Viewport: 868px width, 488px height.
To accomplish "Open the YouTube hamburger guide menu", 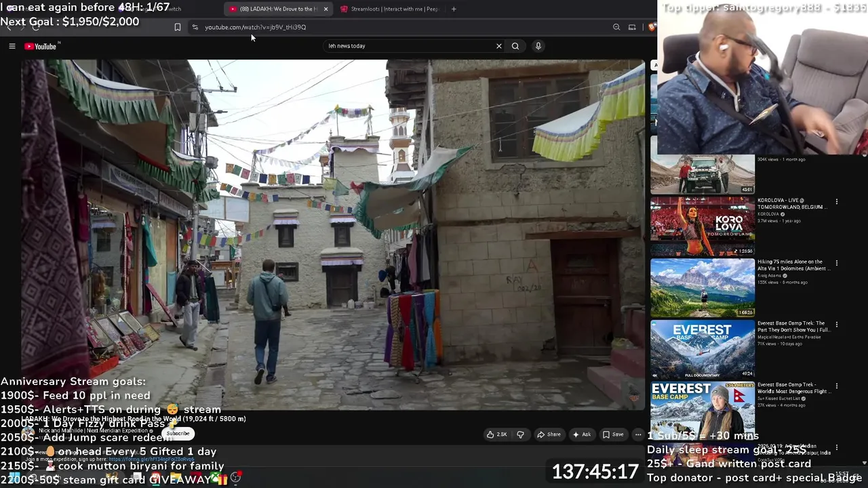I will click(x=12, y=46).
